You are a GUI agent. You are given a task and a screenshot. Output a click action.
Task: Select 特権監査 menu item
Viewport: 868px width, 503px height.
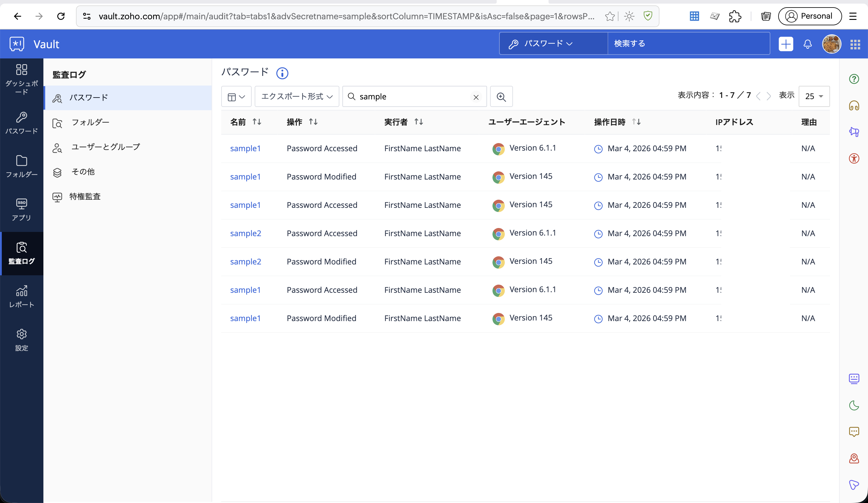point(85,197)
